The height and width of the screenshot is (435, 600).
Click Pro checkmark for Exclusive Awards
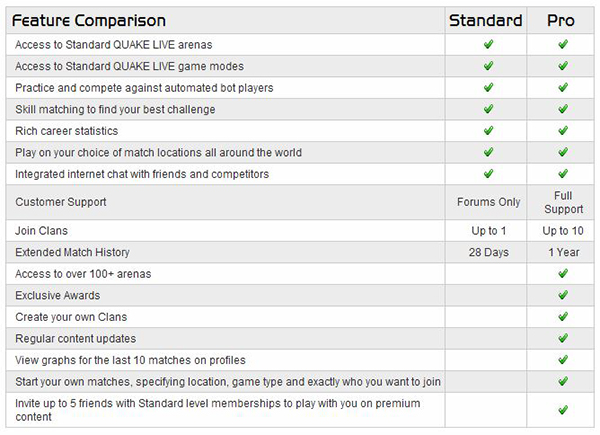coord(563,295)
